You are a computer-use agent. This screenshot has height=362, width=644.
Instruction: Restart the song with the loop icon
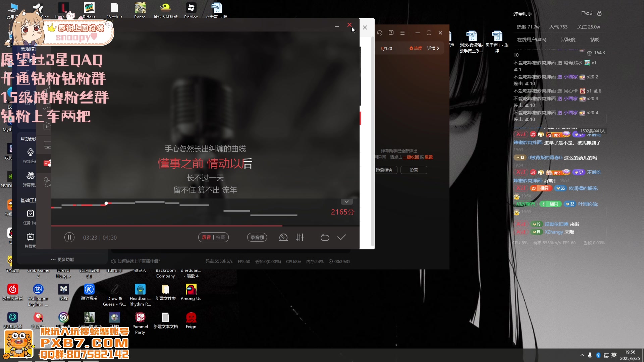pyautogui.click(x=325, y=237)
